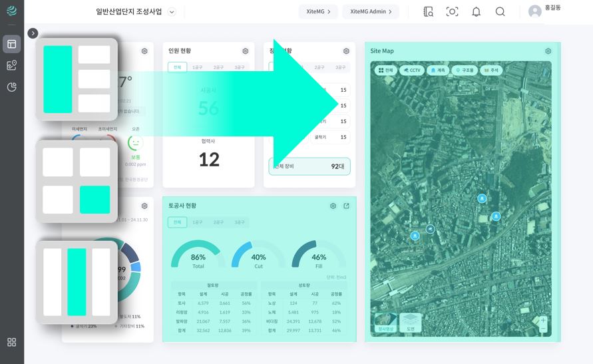The width and height of the screenshot is (593, 364).
Task: Zoom out the Site Map with minus
Action: coord(543,329)
